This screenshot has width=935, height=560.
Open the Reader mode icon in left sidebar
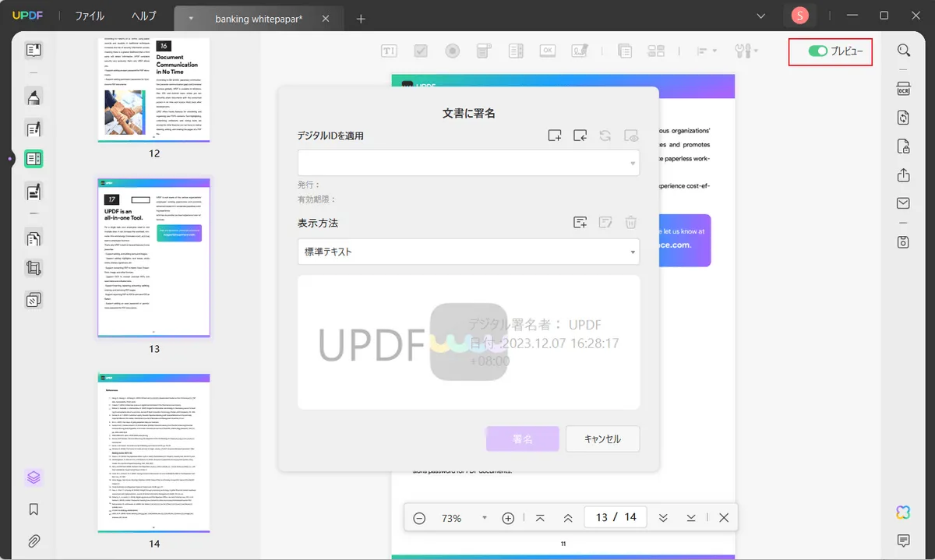pos(34,51)
